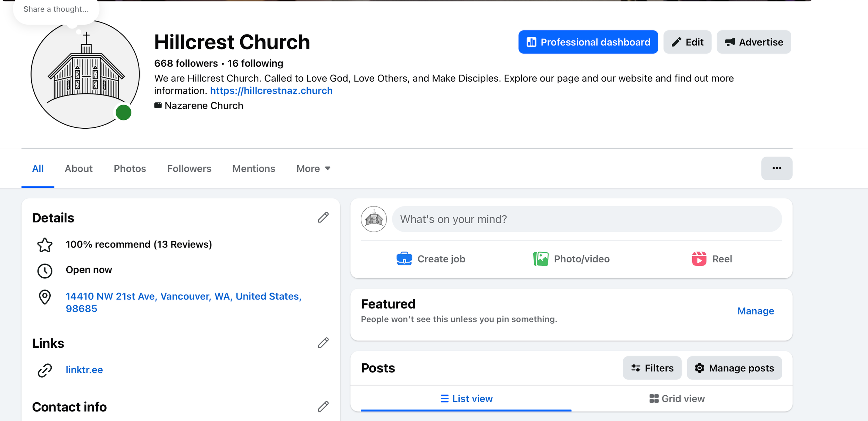Open the Professional dashboard
Viewport: 868px width, 421px height.
[588, 42]
